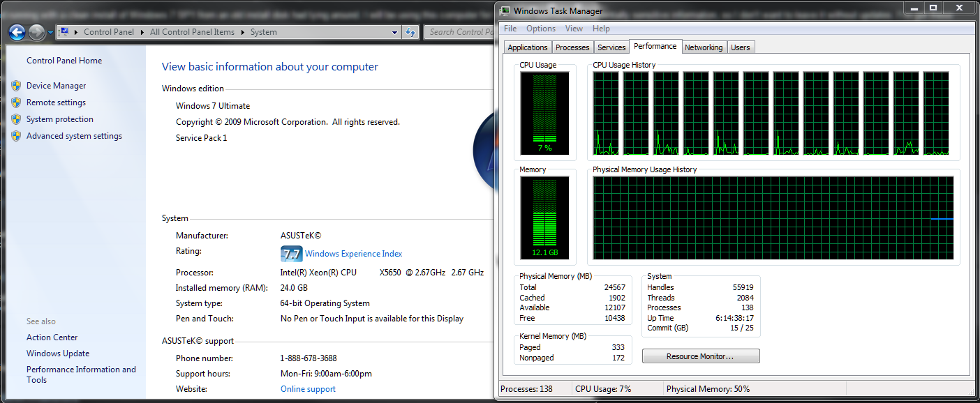The height and width of the screenshot is (403, 980).
Task: Click the shield icon beside System protection
Action: coord(16,119)
